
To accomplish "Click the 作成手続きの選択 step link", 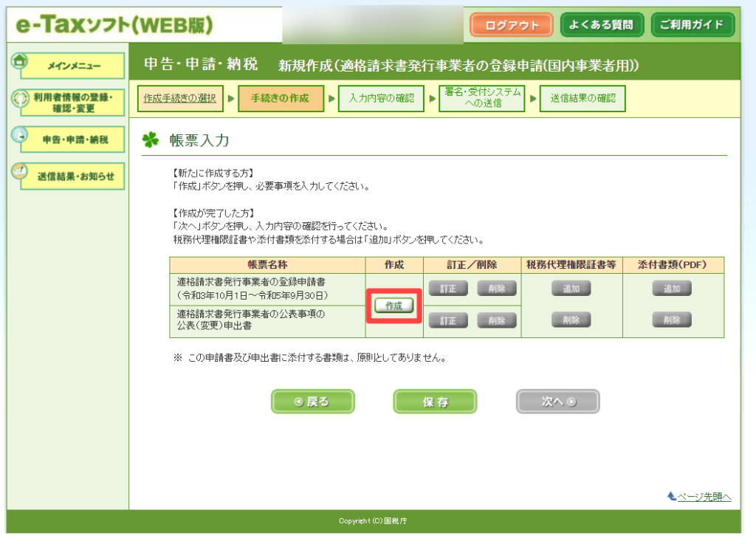I will [x=180, y=99].
